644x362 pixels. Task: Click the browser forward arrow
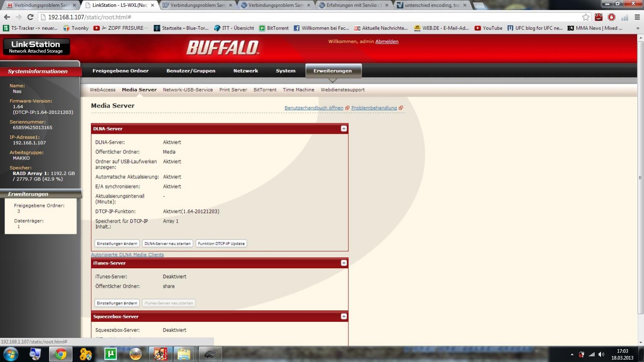[x=19, y=17]
